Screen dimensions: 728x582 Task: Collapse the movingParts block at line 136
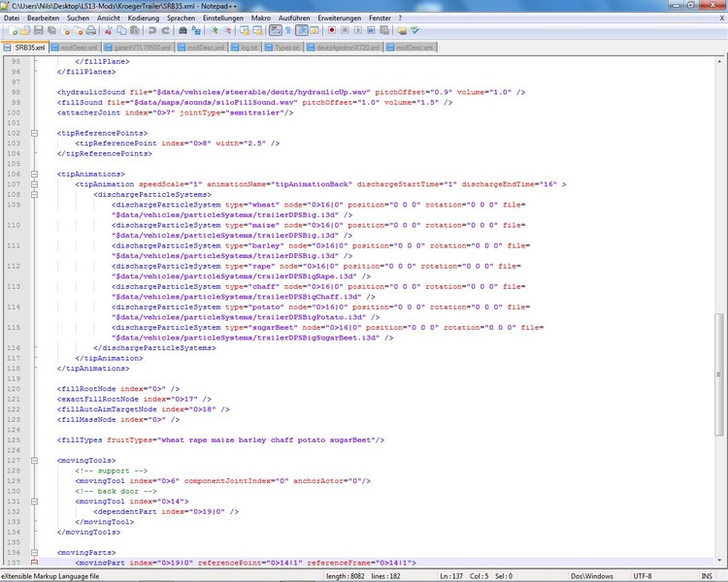click(34, 552)
